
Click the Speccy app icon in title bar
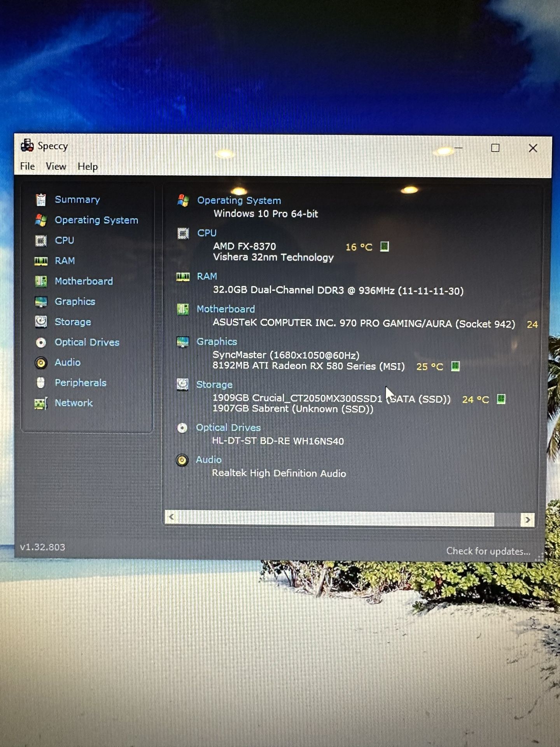tap(27, 146)
